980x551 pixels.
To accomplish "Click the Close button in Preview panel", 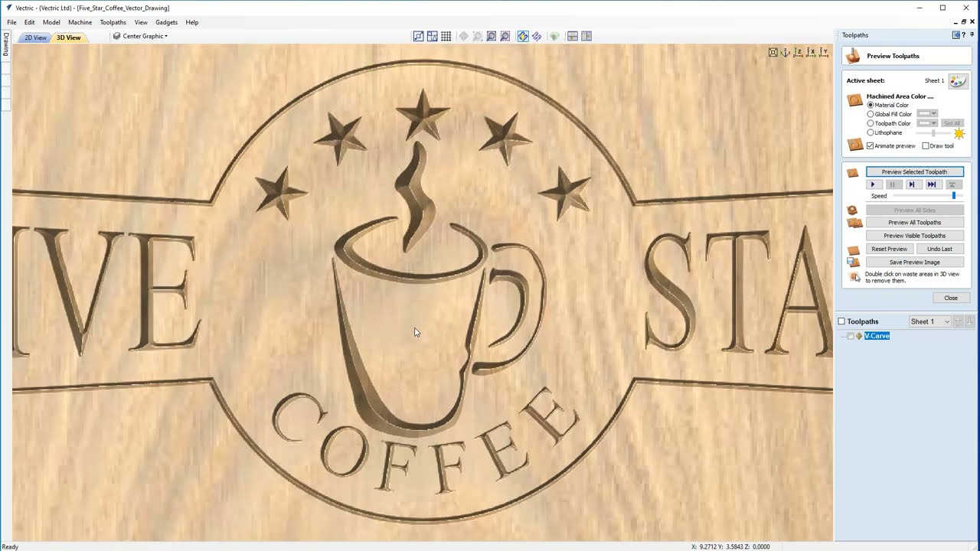I will (x=951, y=298).
